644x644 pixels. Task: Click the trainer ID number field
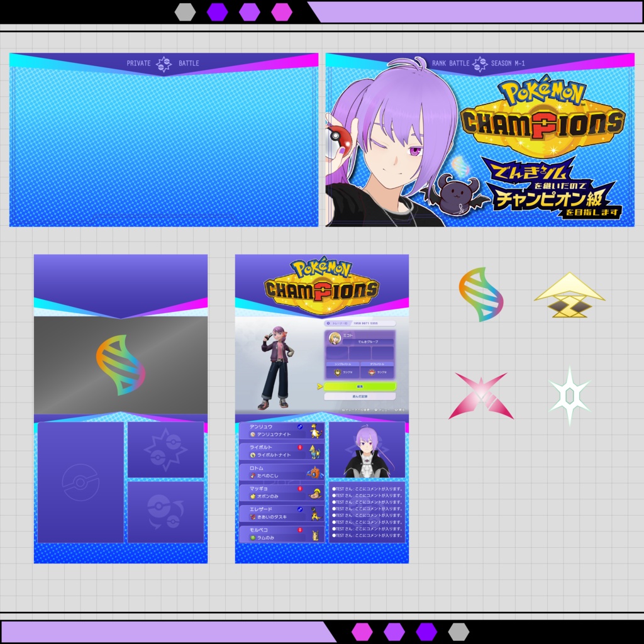360,323
